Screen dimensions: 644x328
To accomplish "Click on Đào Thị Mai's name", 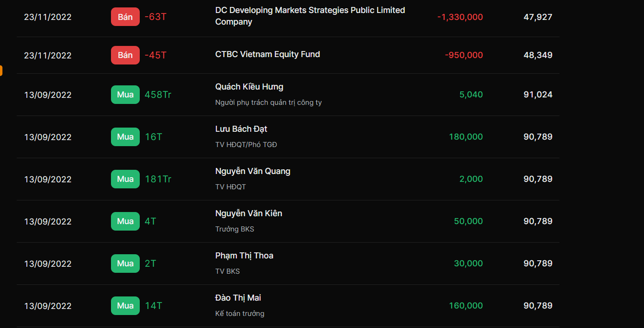I will pyautogui.click(x=238, y=298).
